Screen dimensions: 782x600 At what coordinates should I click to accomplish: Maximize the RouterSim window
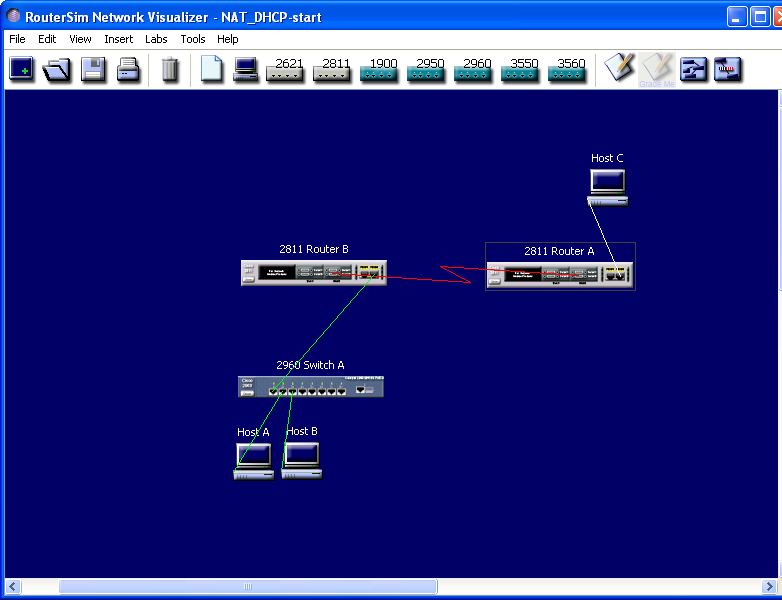point(760,17)
